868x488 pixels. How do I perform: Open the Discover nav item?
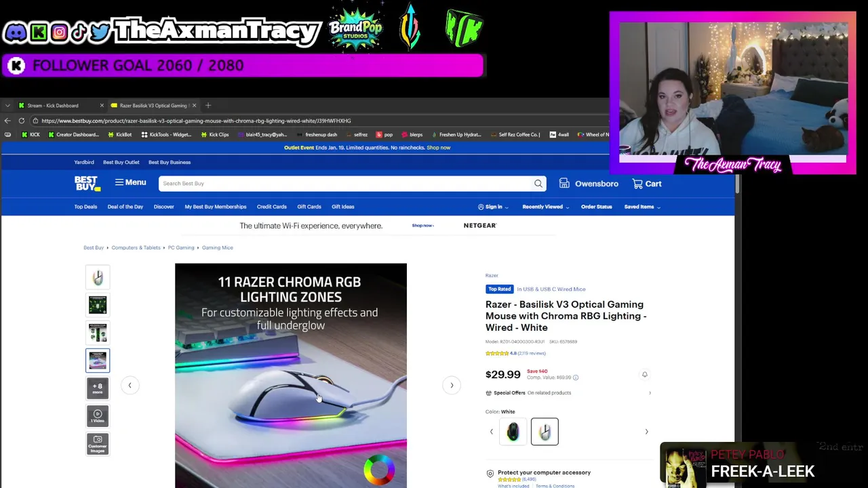[163, 207]
